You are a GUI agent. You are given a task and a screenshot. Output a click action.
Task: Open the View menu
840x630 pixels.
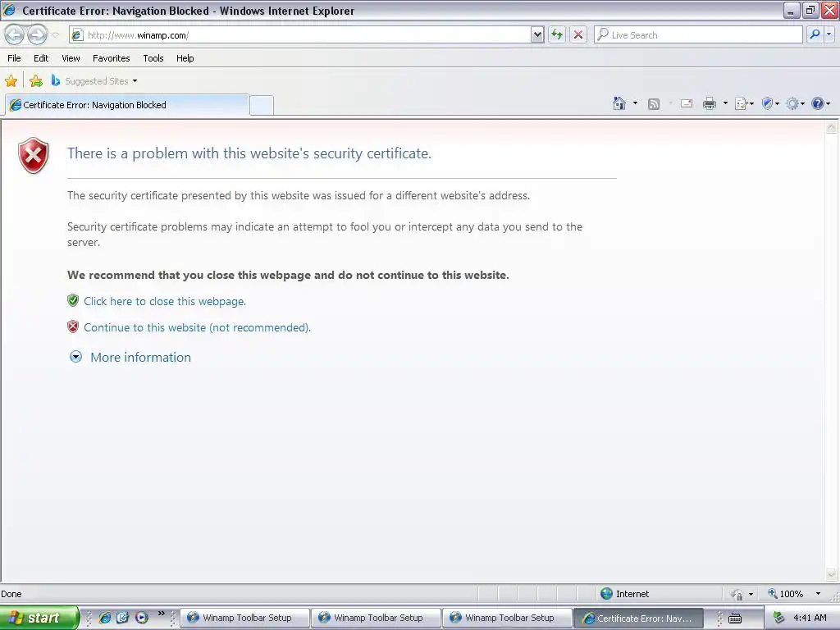(71, 58)
